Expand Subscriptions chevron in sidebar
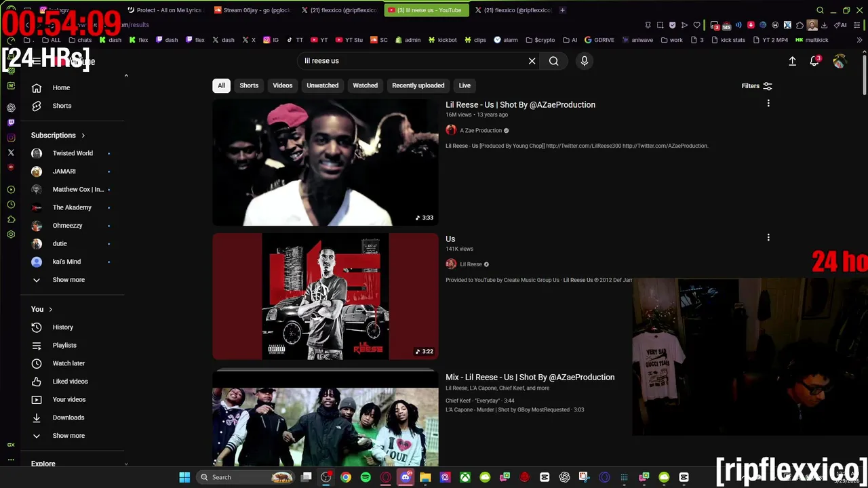 coord(83,136)
